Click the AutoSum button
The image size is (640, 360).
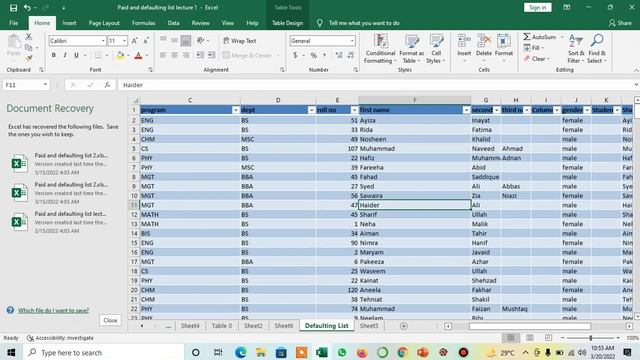click(540, 37)
